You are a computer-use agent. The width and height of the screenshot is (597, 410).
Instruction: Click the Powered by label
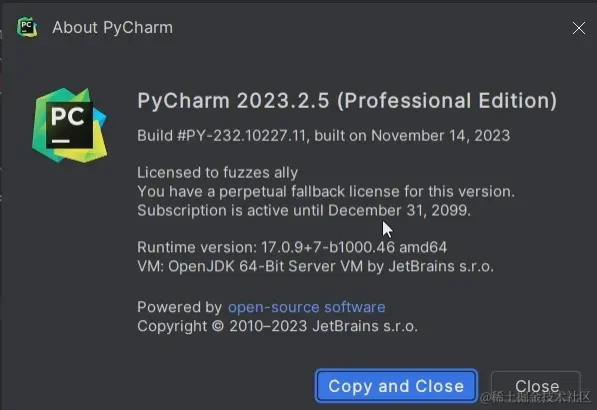click(x=179, y=307)
